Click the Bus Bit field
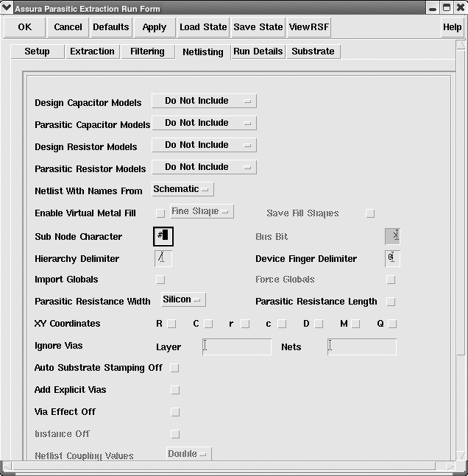The image size is (468, 476). point(392,236)
